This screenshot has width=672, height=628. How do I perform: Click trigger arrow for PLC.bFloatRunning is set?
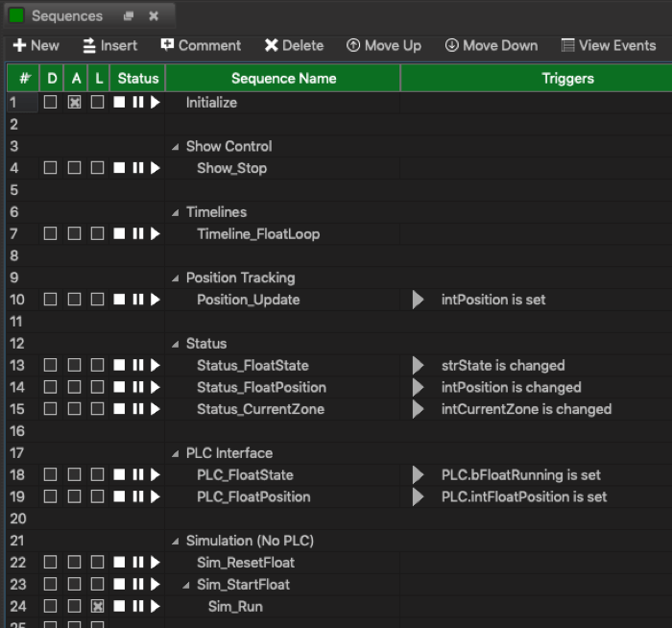pyautogui.click(x=418, y=474)
